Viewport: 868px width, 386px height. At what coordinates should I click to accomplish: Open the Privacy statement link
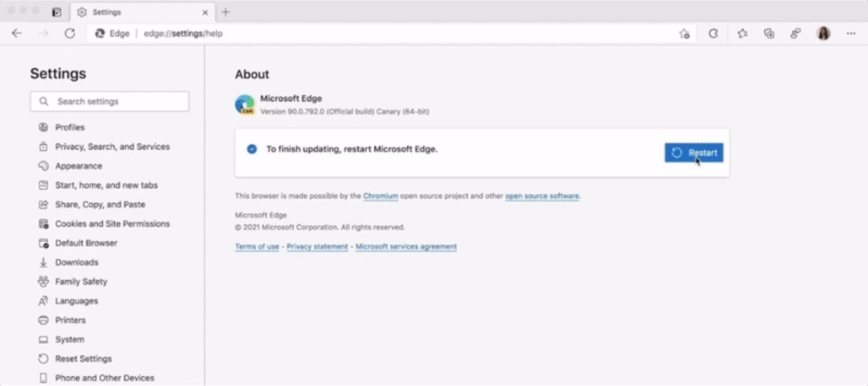[317, 246]
